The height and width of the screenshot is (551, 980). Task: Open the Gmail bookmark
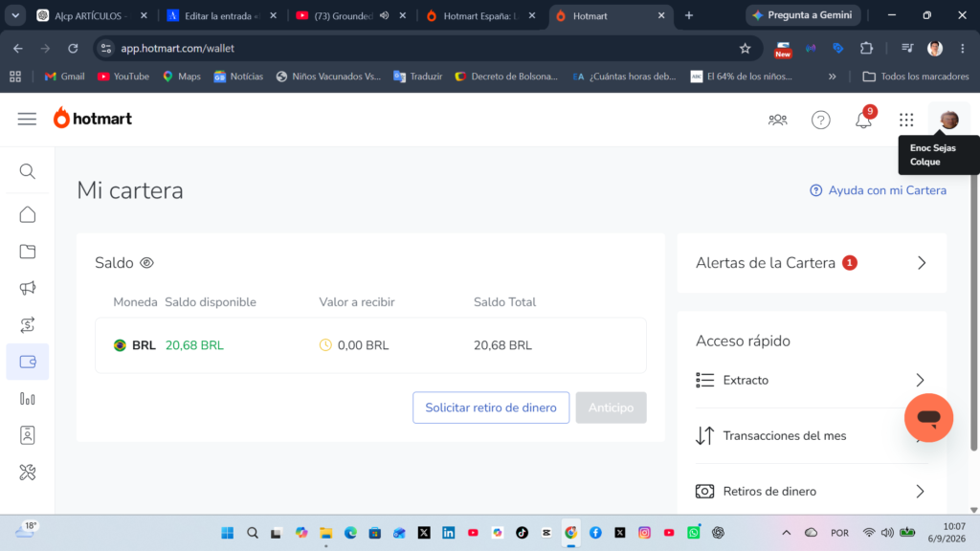pos(64,77)
